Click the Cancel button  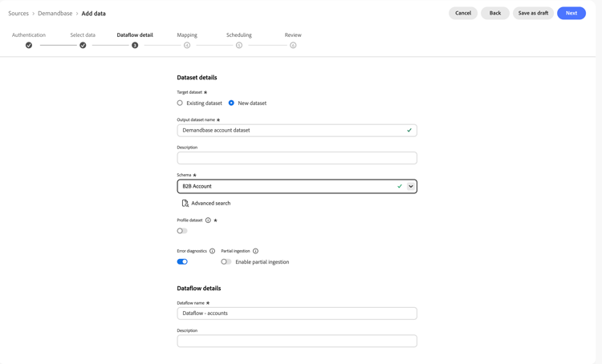[x=463, y=13]
